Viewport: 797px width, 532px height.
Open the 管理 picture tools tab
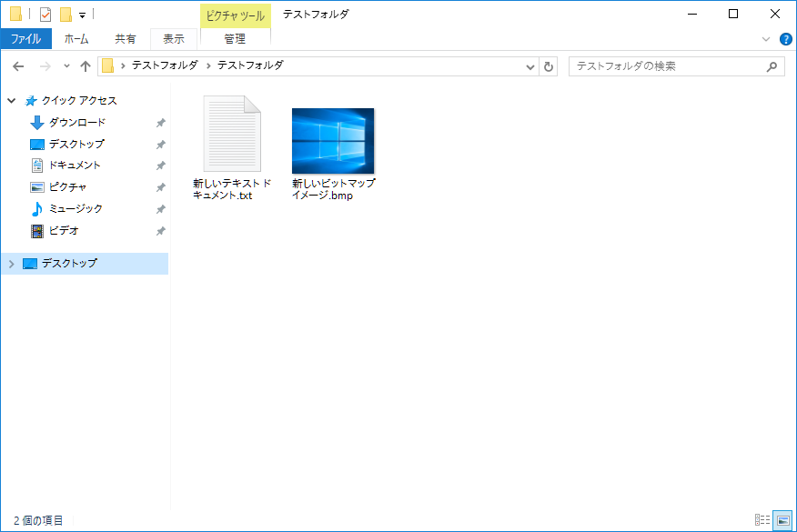pyautogui.click(x=235, y=38)
